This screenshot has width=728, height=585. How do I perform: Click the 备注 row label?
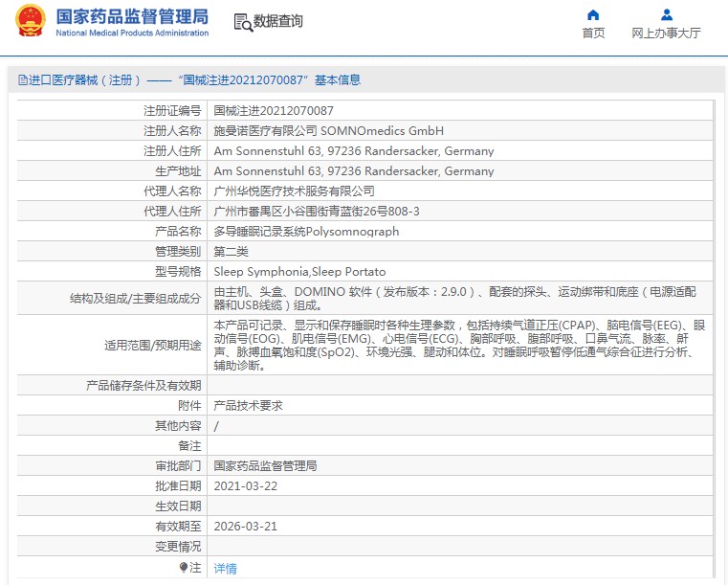[x=190, y=446]
